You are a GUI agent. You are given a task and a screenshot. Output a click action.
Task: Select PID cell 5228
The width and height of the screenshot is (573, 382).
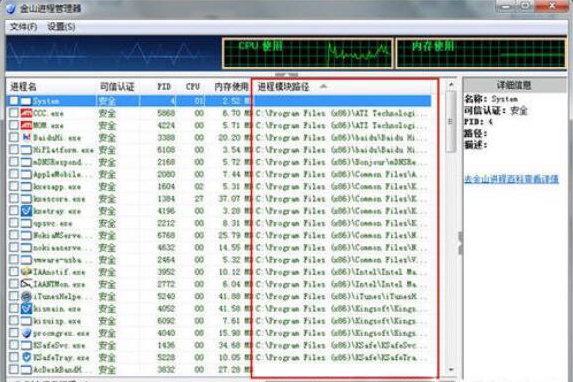click(x=166, y=358)
